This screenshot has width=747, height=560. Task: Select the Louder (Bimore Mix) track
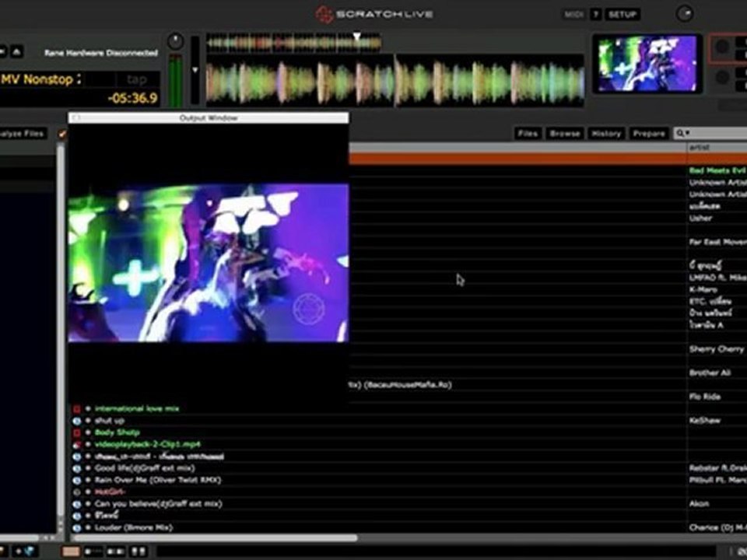coord(134,527)
